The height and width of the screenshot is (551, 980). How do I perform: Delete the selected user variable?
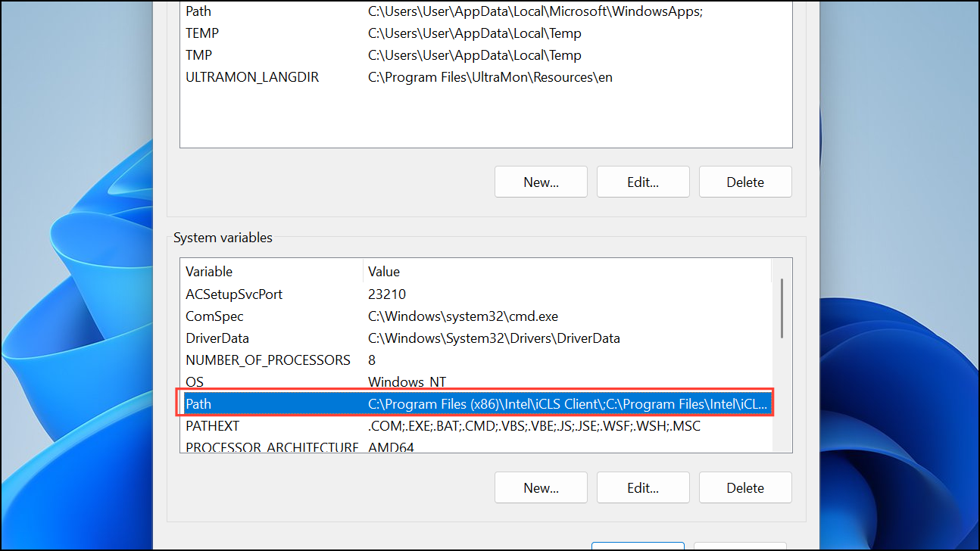(745, 182)
